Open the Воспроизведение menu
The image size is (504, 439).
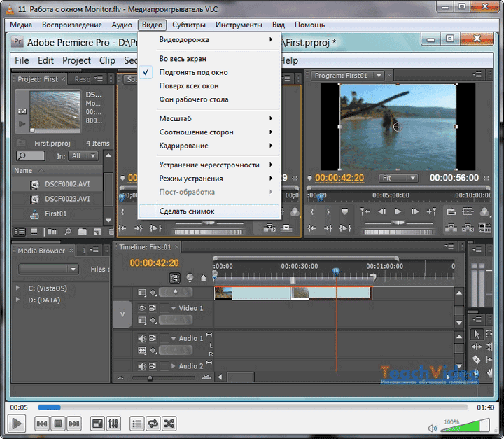(71, 25)
